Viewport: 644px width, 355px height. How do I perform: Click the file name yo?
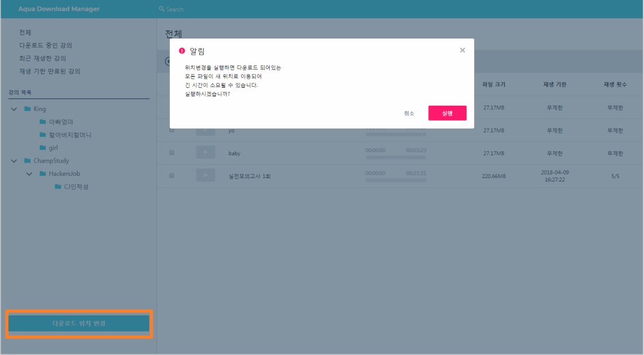pyautogui.click(x=231, y=130)
